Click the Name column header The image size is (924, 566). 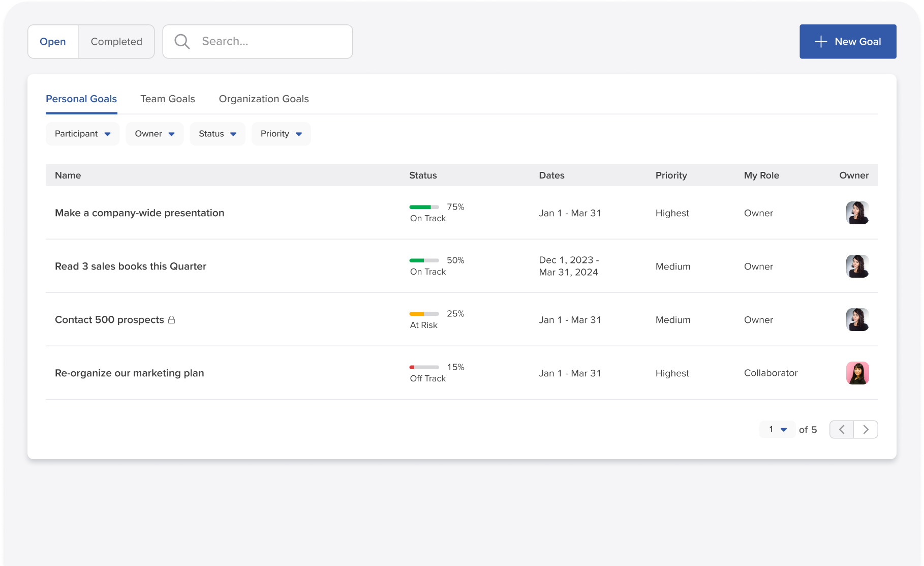pos(68,175)
